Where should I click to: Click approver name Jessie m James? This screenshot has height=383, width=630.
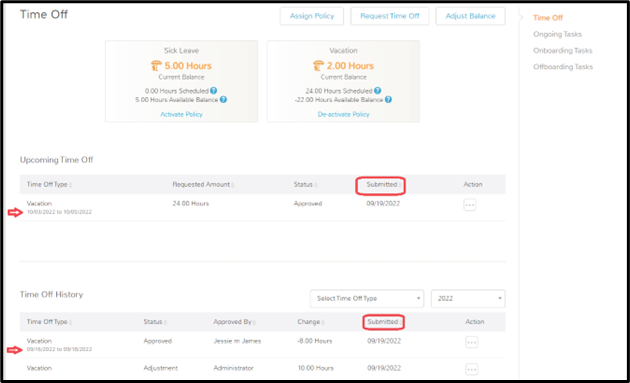coord(237,341)
